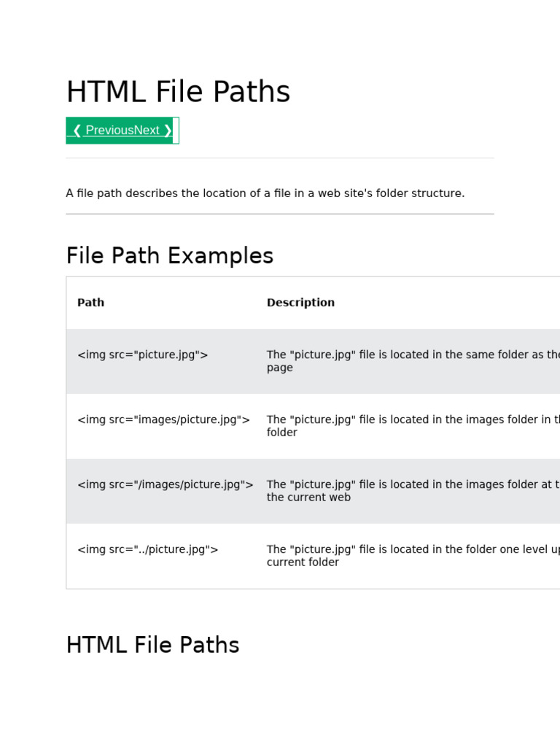Click the sentence describing a file path
Screen dimensions: 560x747
pyautogui.click(x=265, y=193)
